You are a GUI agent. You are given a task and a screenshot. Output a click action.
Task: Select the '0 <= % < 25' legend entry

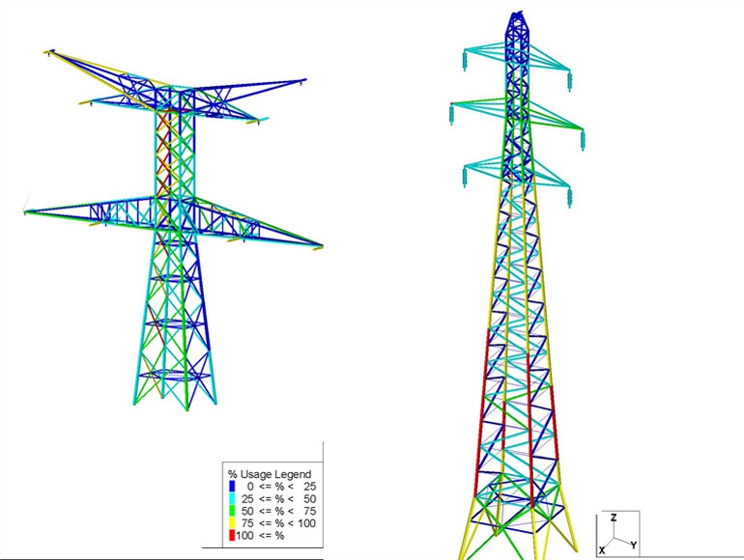coord(281,487)
